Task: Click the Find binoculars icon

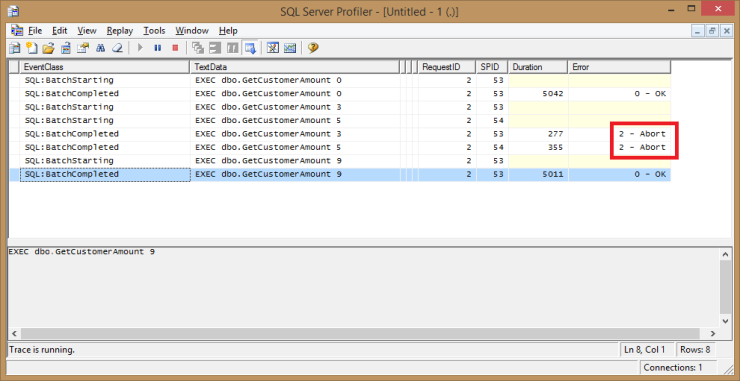Action: click(x=100, y=48)
